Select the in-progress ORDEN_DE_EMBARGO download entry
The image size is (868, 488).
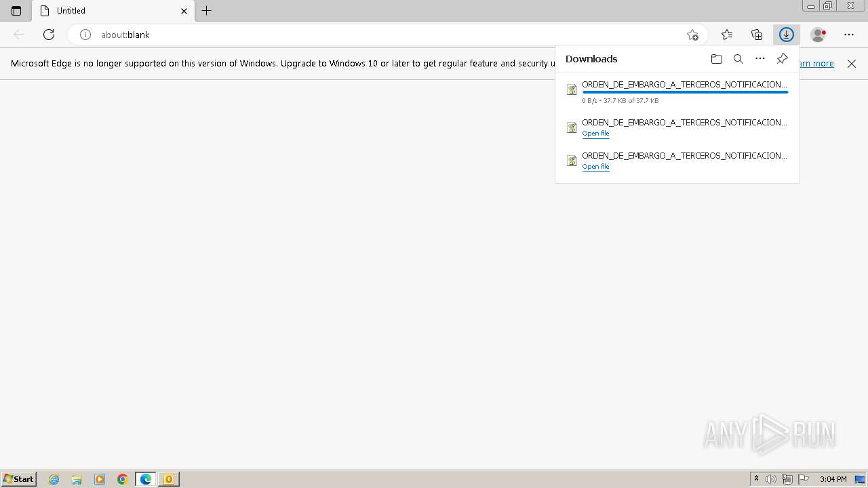tap(677, 91)
